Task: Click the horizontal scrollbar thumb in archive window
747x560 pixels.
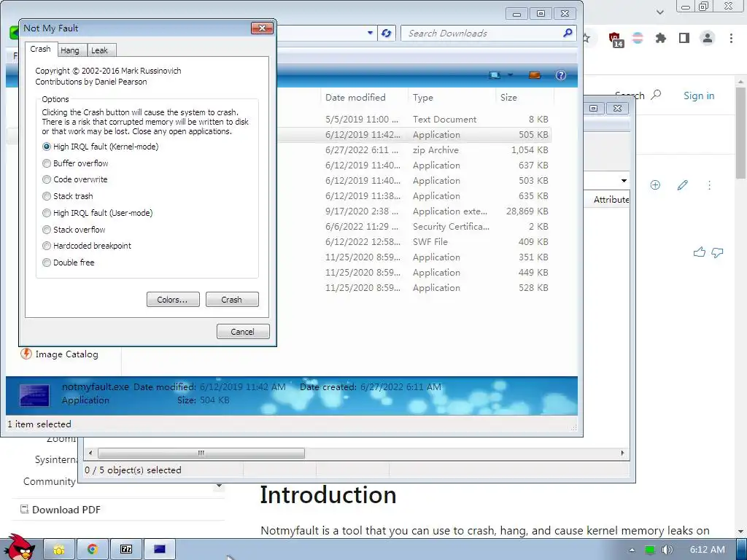Action: [x=201, y=453]
